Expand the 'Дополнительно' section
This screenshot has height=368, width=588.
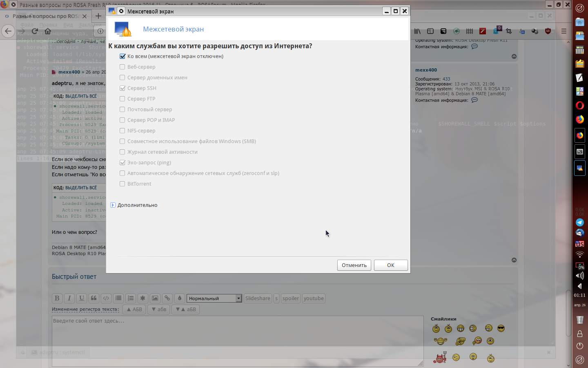[113, 205]
